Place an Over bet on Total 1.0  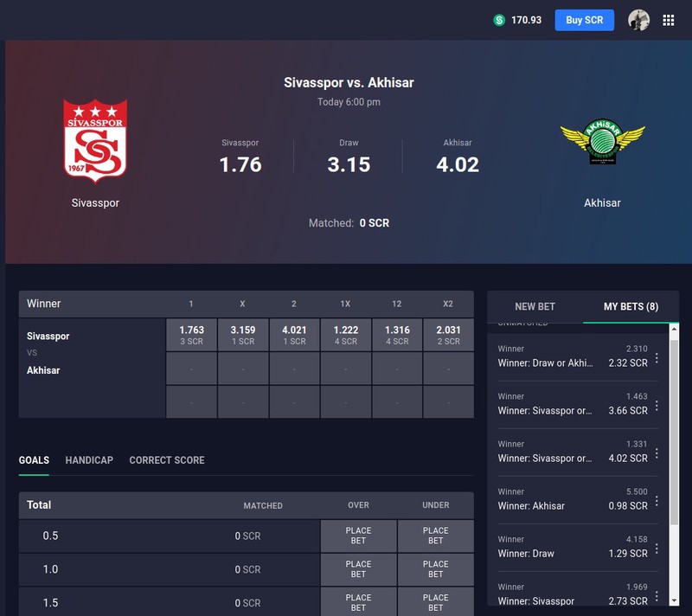pyautogui.click(x=358, y=569)
